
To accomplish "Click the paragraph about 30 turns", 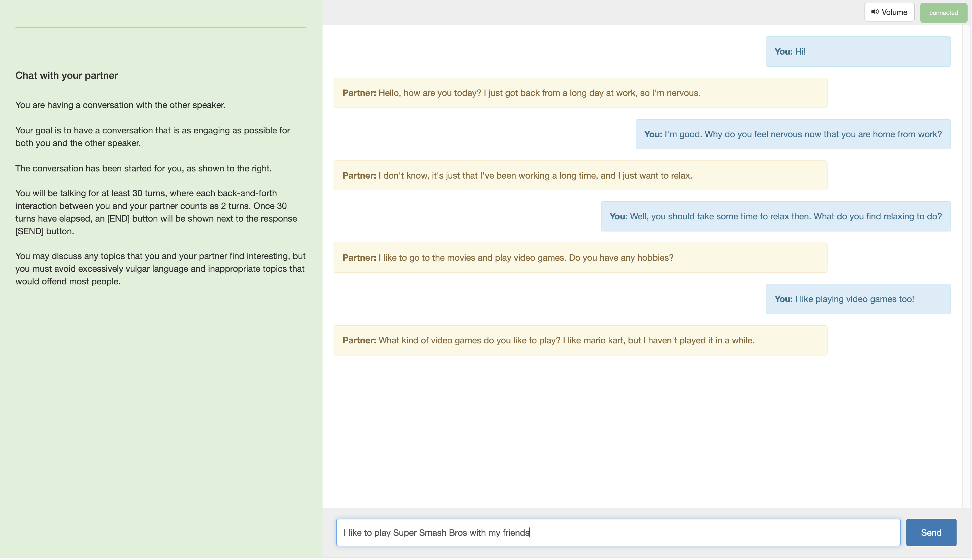I will click(156, 212).
